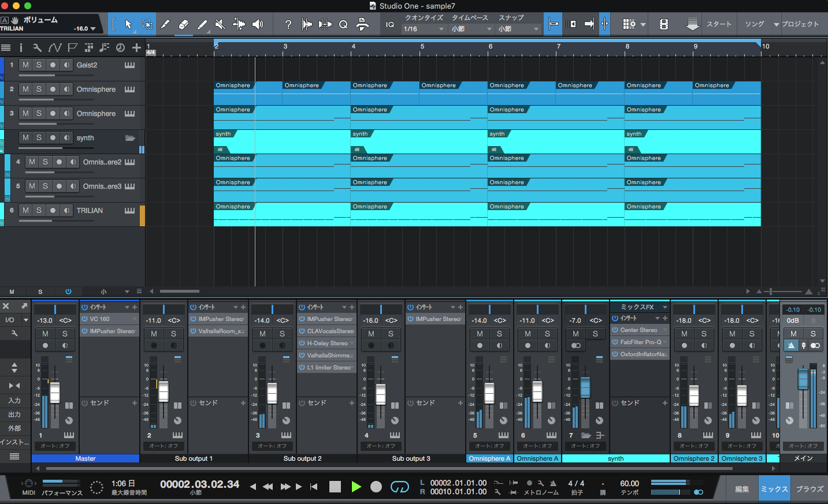Image resolution: width=828 pixels, height=504 pixels.
Task: Open the project menu arrow
Action: point(777,24)
